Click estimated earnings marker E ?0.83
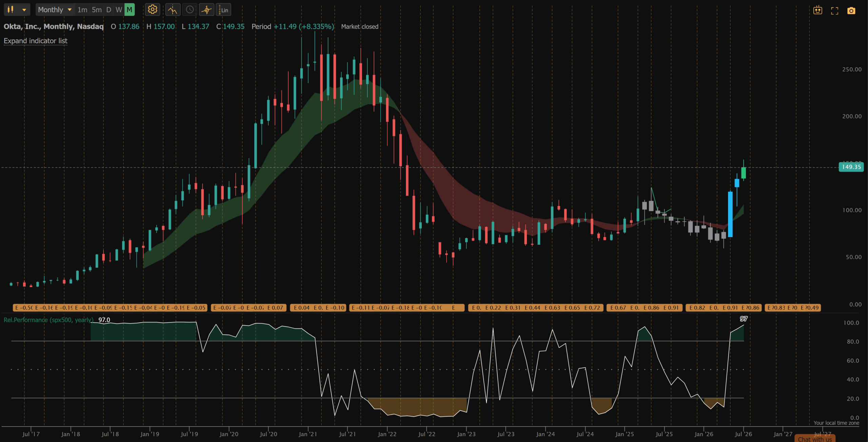 [776, 308]
